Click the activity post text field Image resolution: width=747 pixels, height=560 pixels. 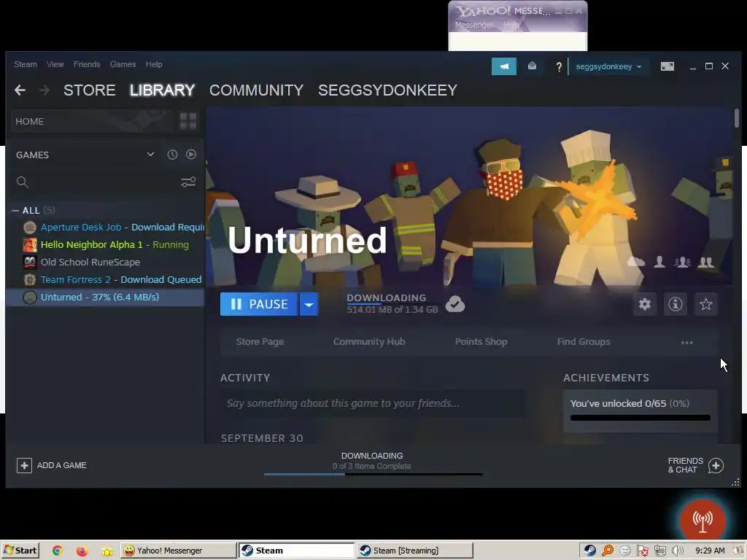tap(373, 403)
